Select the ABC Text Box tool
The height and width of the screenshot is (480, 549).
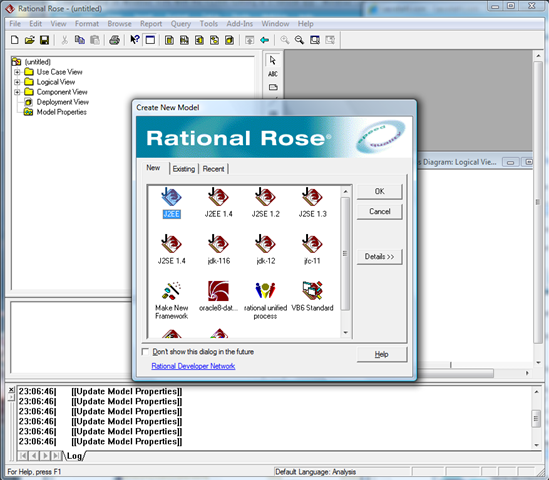click(x=273, y=74)
